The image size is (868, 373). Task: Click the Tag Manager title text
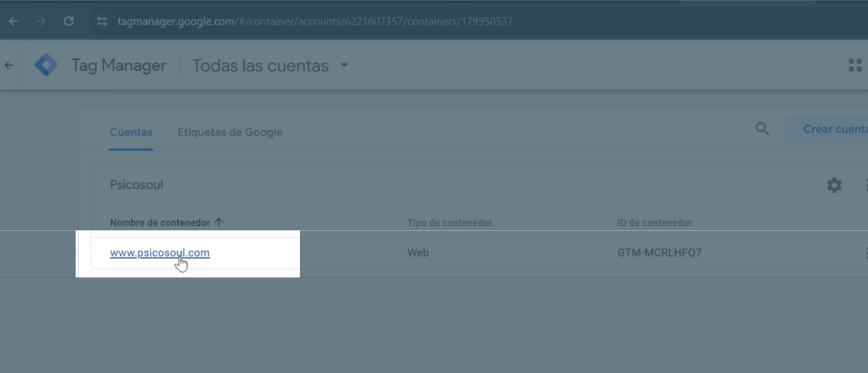[x=119, y=65]
